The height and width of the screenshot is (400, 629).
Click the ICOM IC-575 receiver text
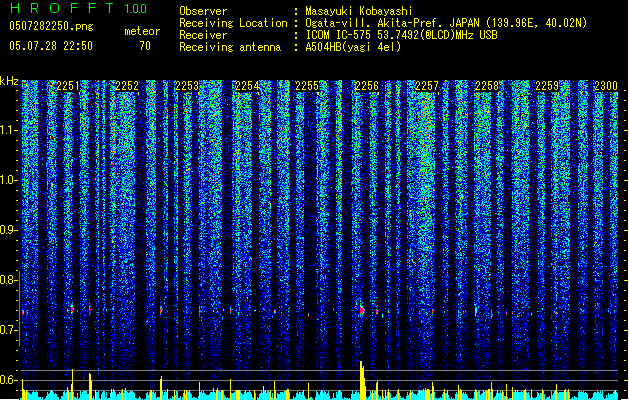coord(401,35)
